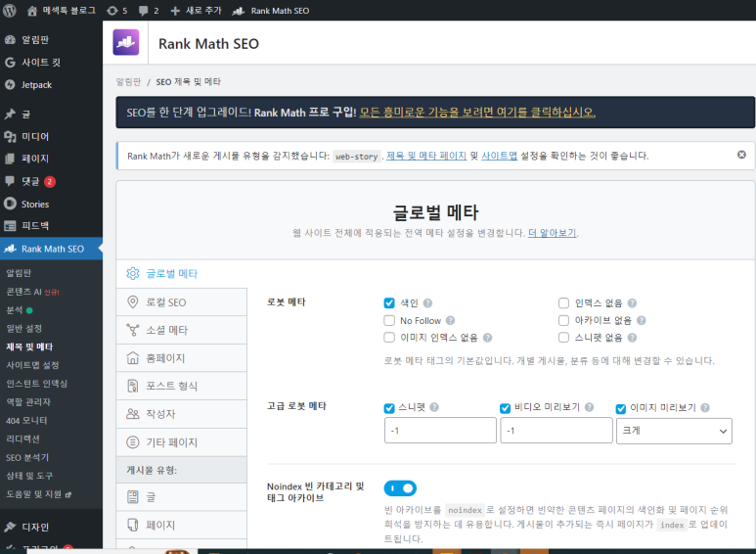Open 페이지 in the left admin sidebar
Image resolution: width=756 pixels, height=554 pixels.
tap(51, 159)
